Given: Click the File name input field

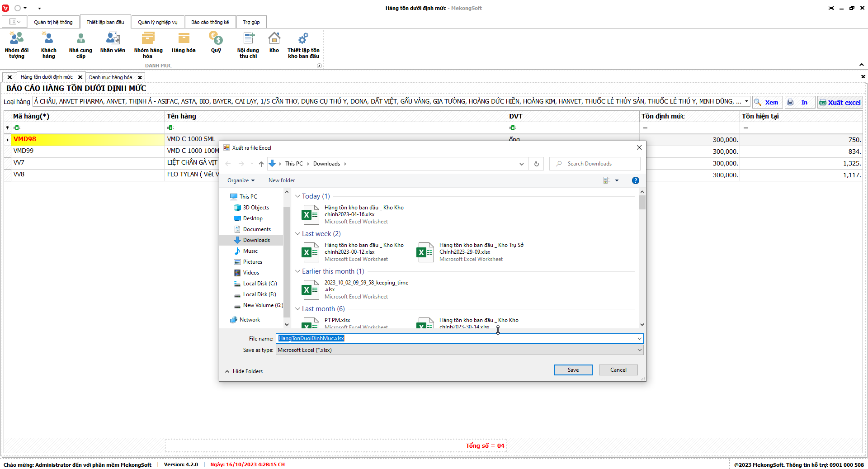Looking at the screenshot, I should click(x=457, y=338).
